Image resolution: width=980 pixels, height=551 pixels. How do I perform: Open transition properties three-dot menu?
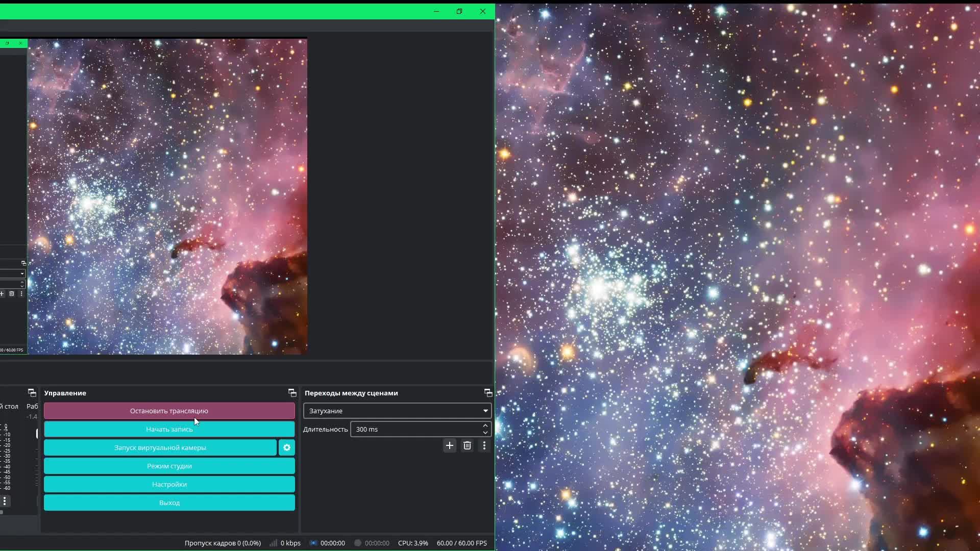[x=484, y=445]
